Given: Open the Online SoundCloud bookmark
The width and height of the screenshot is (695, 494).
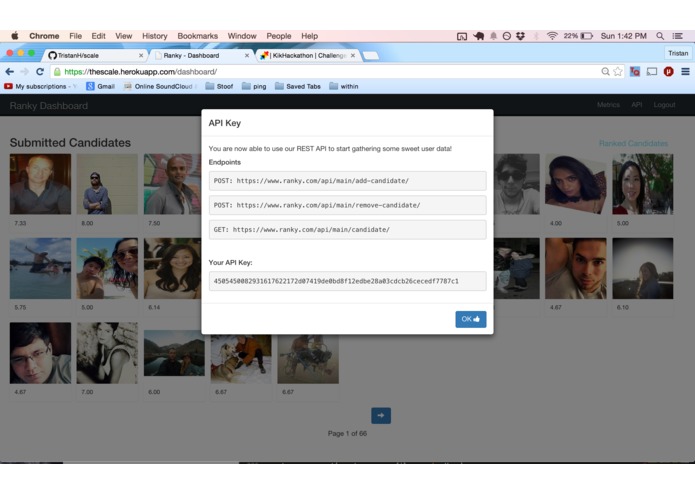Looking at the screenshot, I should (x=160, y=86).
